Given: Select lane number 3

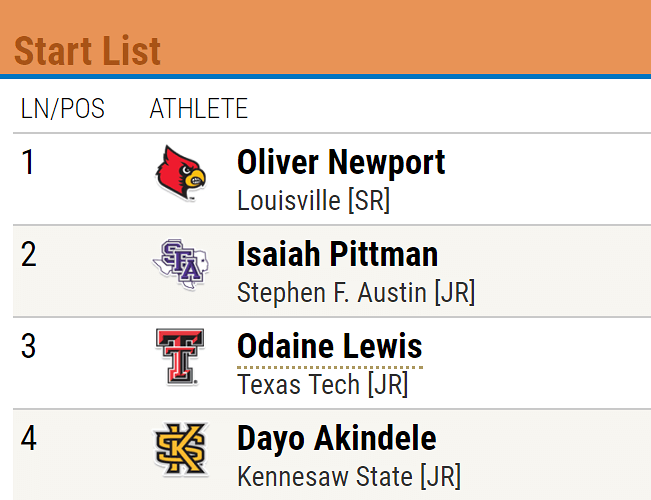Looking at the screenshot, I should point(28,346).
